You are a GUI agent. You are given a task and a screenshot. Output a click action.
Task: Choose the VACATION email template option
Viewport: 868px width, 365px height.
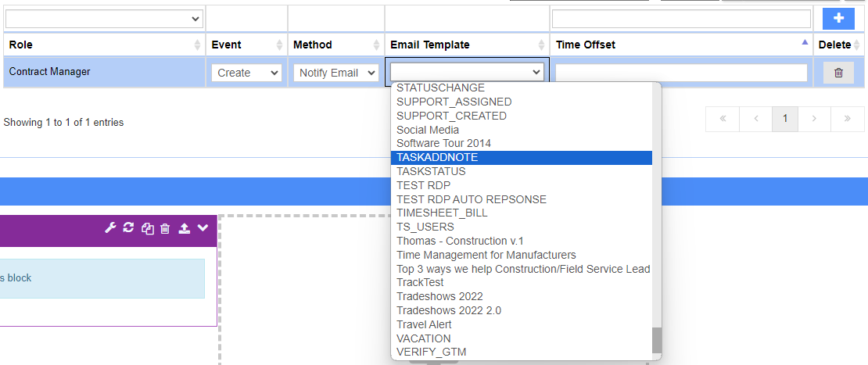tap(424, 338)
